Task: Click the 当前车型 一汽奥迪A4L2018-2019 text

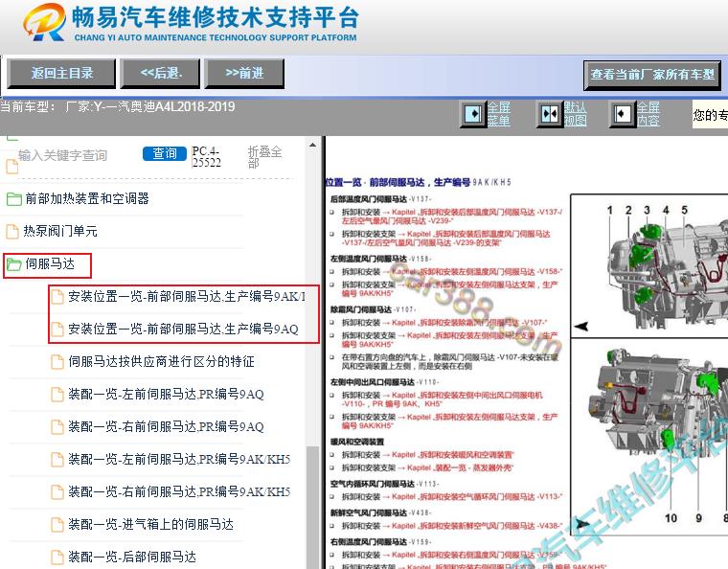Action: coord(118,107)
